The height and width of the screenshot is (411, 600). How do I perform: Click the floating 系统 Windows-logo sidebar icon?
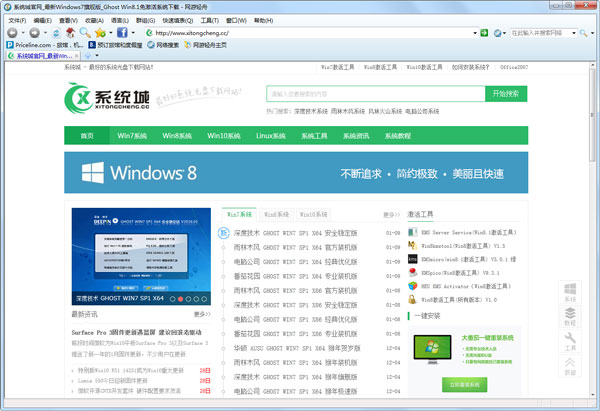(x=570, y=292)
